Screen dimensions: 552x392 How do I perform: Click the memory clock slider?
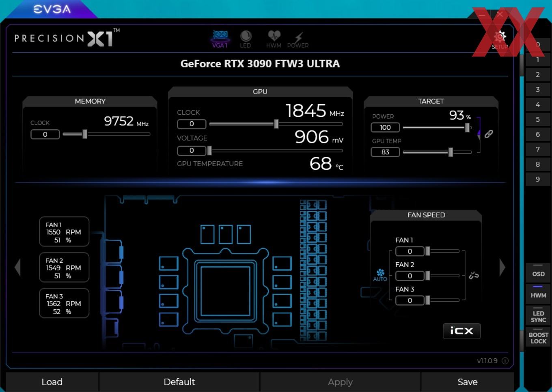(106, 134)
